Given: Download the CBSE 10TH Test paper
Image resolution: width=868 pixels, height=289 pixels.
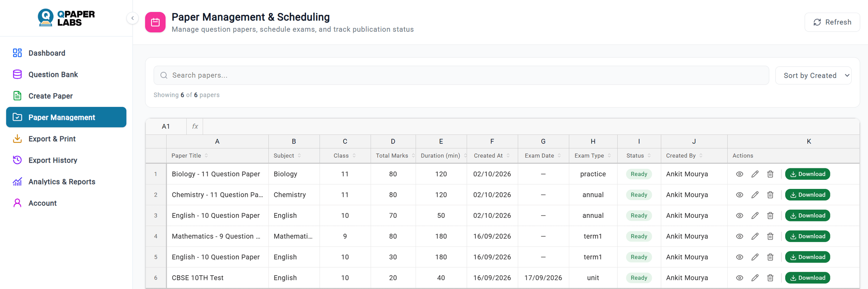Looking at the screenshot, I should [808, 278].
